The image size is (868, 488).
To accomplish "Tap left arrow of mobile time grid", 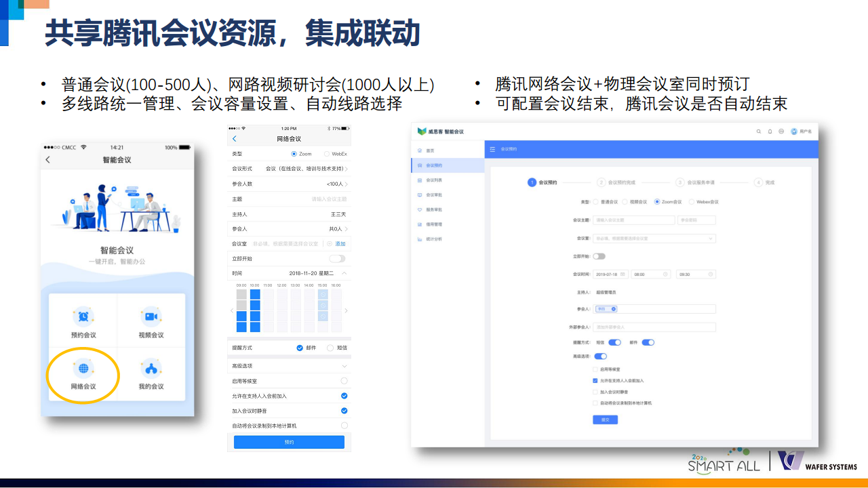I will coord(231,310).
